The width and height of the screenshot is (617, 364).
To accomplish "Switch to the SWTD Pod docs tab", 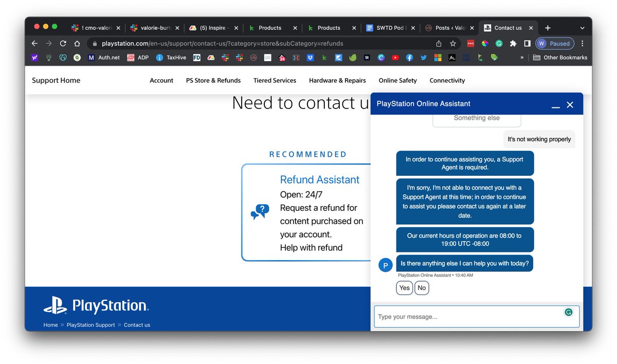I will click(x=391, y=28).
